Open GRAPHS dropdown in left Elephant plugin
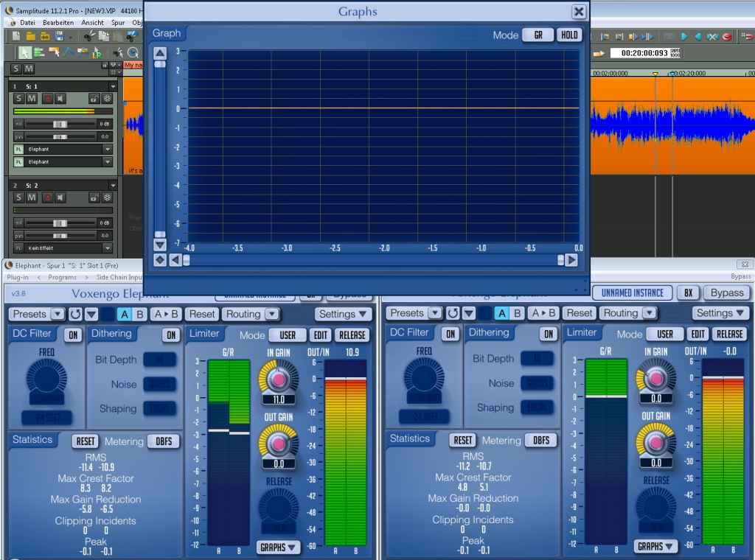The image size is (755, 560). click(x=278, y=547)
